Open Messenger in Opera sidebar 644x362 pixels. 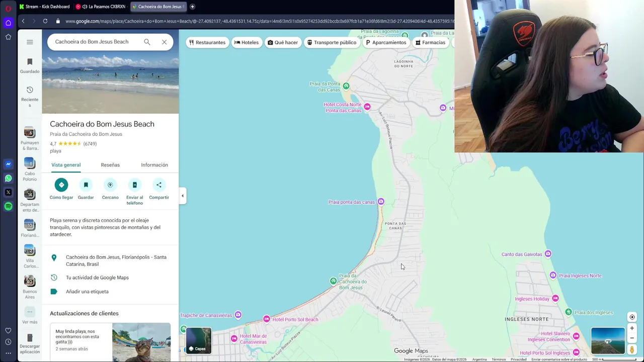point(8,164)
